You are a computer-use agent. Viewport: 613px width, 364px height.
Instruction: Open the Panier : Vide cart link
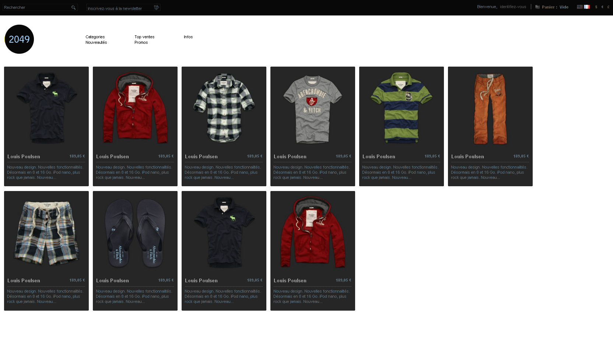click(555, 7)
